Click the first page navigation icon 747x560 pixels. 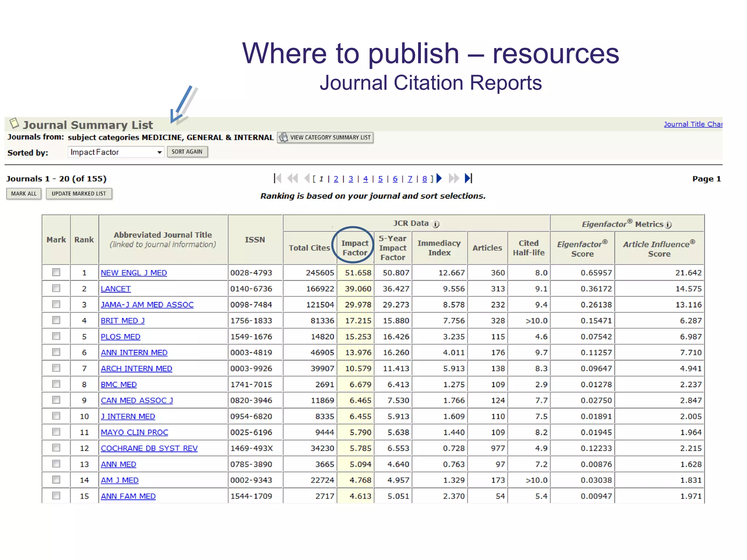pos(278,178)
